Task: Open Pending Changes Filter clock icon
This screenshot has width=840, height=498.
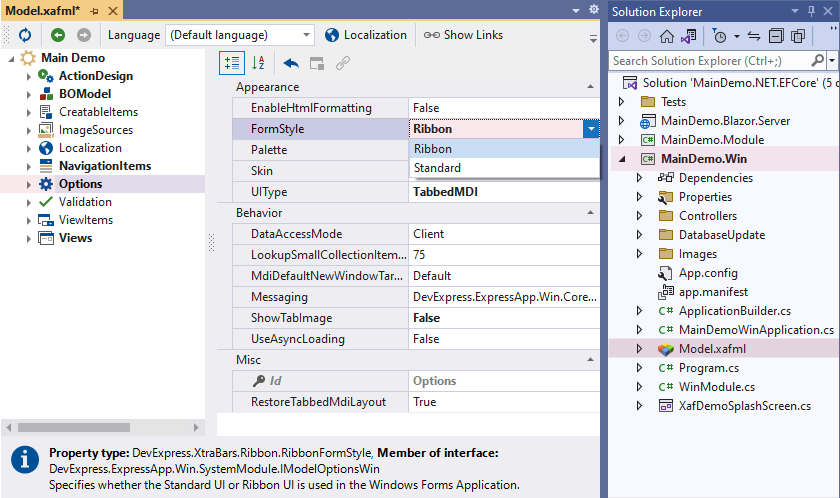Action: [719, 36]
